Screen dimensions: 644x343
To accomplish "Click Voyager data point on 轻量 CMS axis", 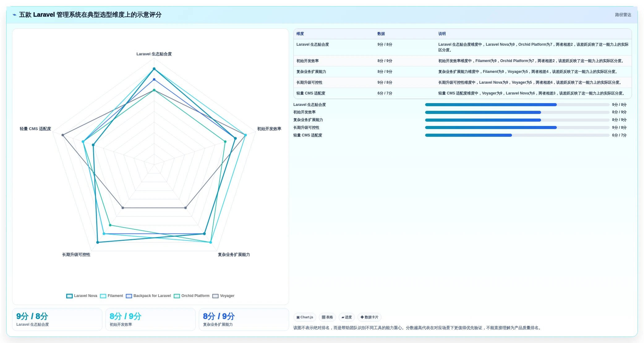I will (63, 135).
